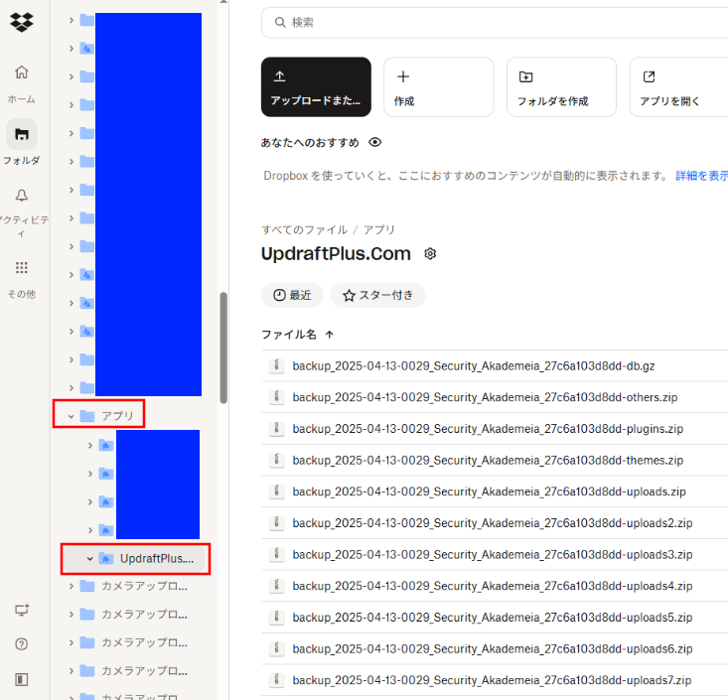Click フォルダを作成 button

point(561,86)
